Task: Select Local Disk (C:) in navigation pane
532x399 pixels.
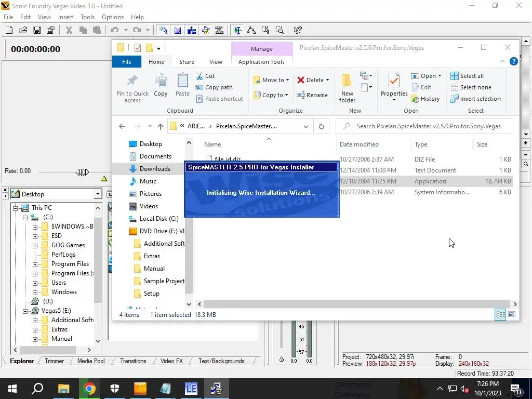Action: (154, 219)
